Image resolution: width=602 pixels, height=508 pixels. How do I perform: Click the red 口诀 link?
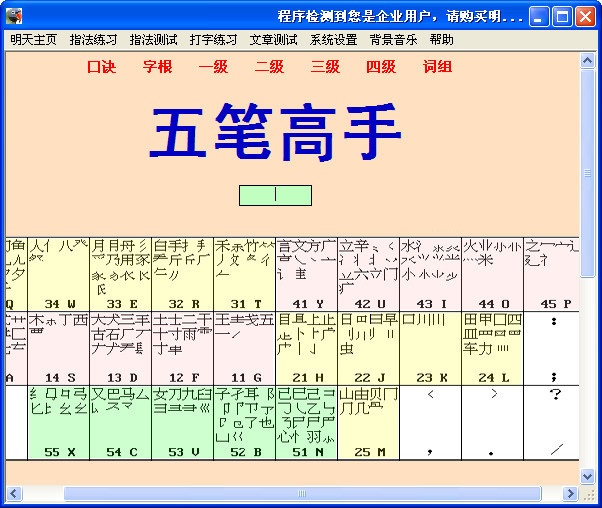pos(101,67)
